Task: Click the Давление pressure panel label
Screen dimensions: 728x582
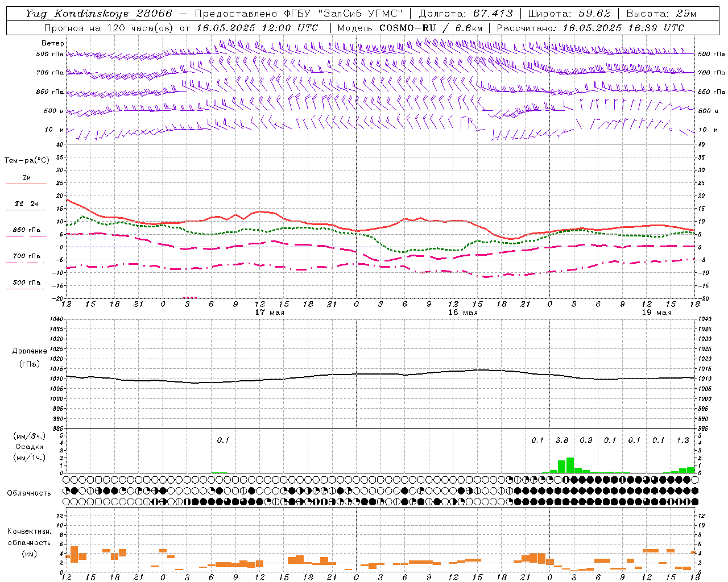Action: click(30, 351)
